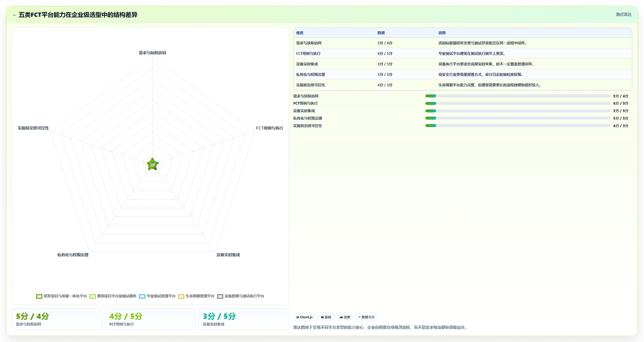The image size is (644, 342).
Task: Click the small icon beside the dashboard title
Action: (14, 15)
